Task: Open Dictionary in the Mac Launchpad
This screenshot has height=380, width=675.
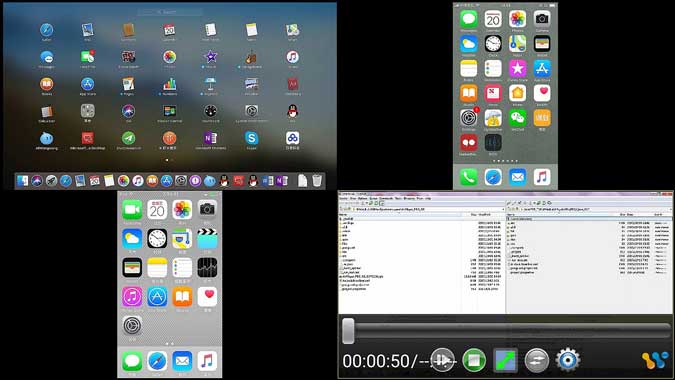Action: click(x=292, y=84)
